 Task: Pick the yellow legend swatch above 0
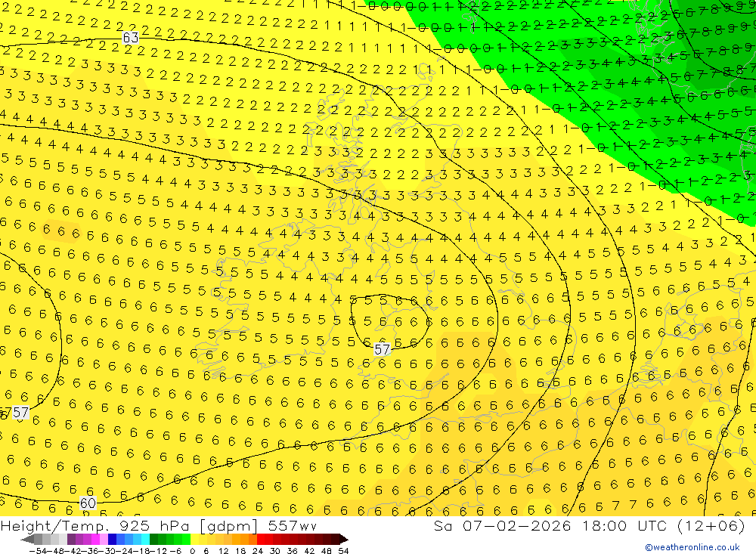[x=194, y=539]
